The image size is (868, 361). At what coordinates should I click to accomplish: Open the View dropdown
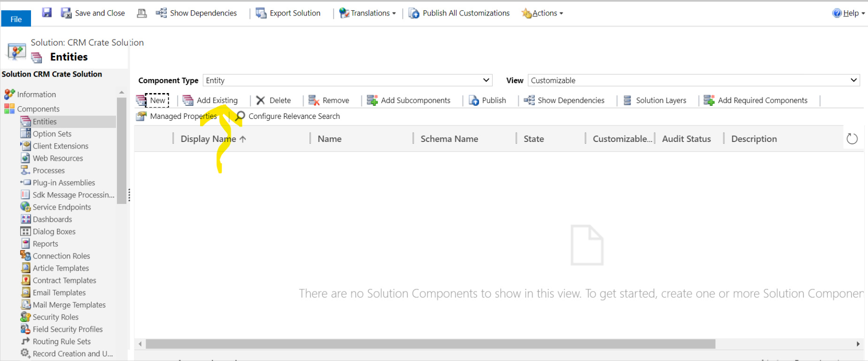(693, 80)
